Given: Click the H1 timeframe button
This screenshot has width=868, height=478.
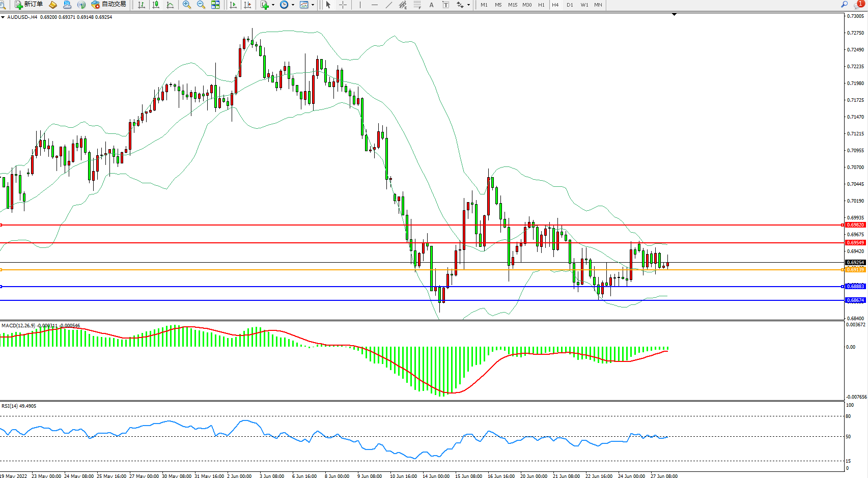Looking at the screenshot, I should tap(541, 5).
